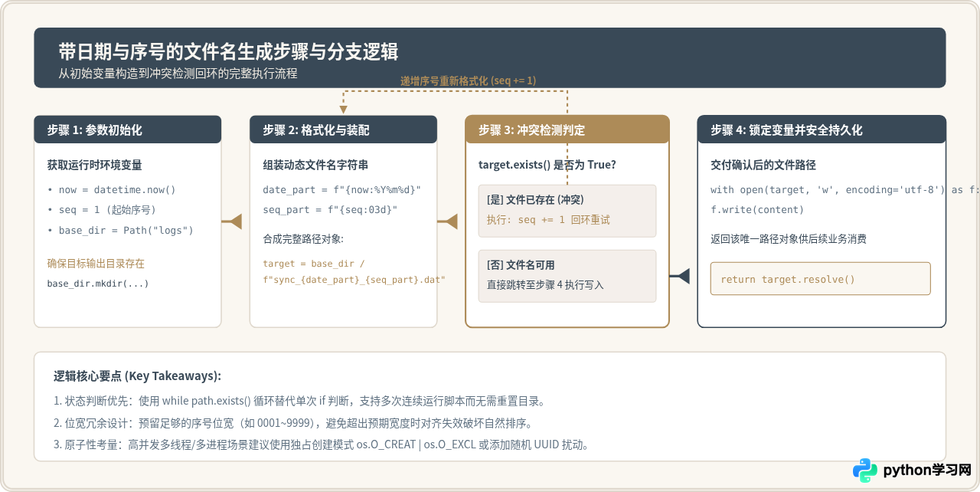Select code line 'f.write(content)'
Viewport: 980px width, 492px height.
point(757,209)
